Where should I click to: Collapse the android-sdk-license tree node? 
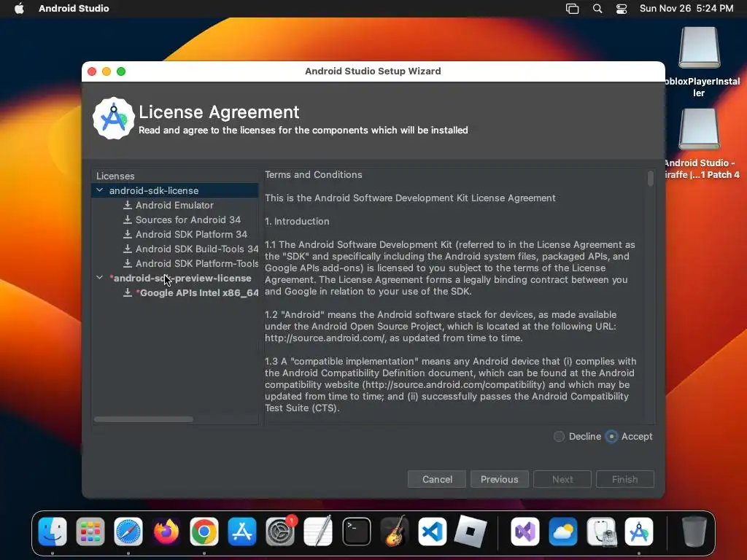pyautogui.click(x=99, y=190)
